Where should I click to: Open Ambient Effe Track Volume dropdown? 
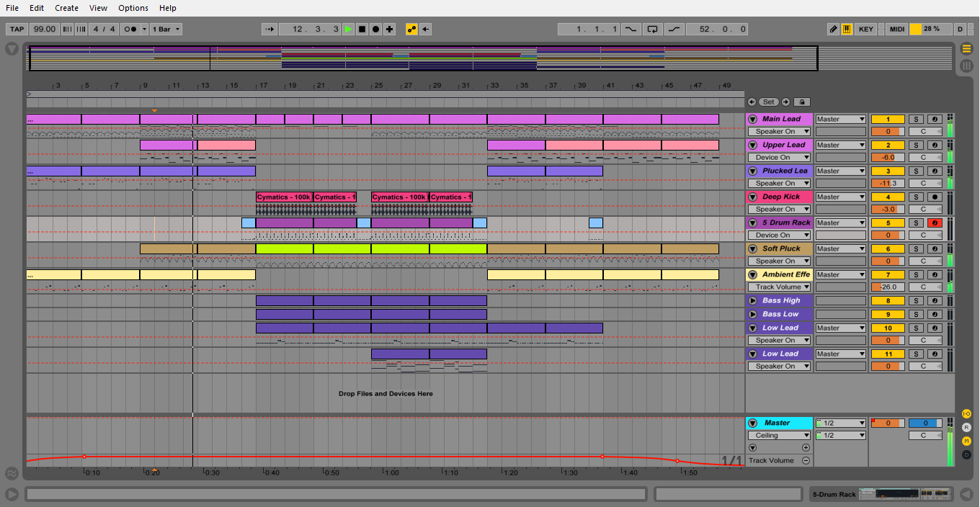tap(779, 287)
